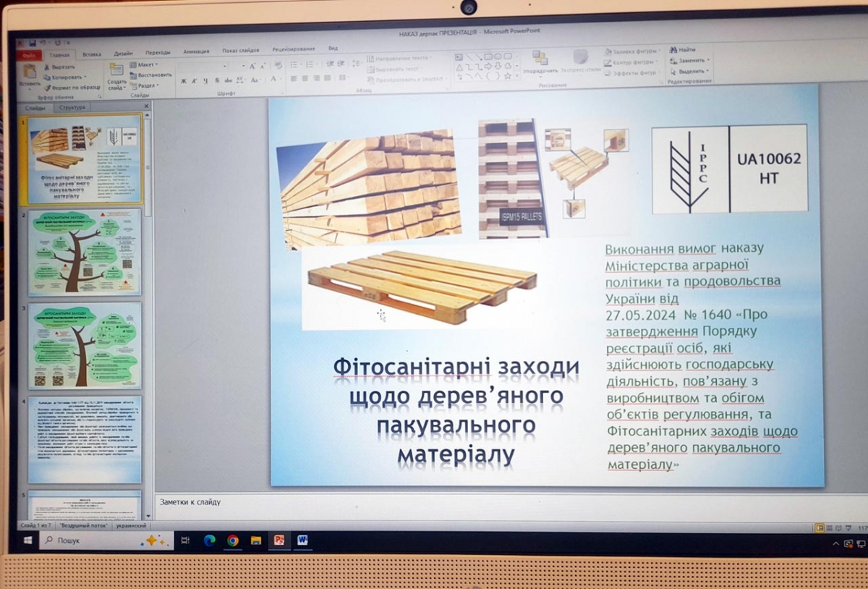The width and height of the screenshot is (868, 589).
Task: Switch to the Вставка ribbon tab
Action: click(92, 54)
